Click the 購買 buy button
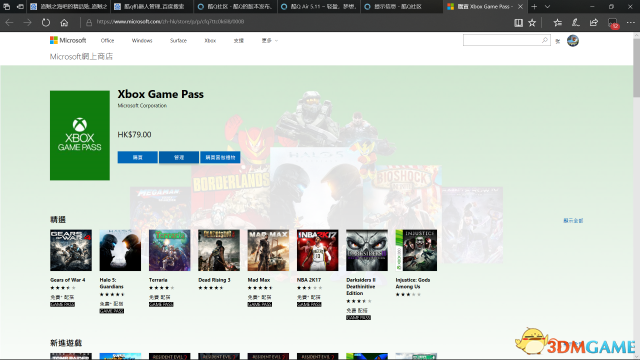Screen dimensions: 640x360 (x=138, y=157)
